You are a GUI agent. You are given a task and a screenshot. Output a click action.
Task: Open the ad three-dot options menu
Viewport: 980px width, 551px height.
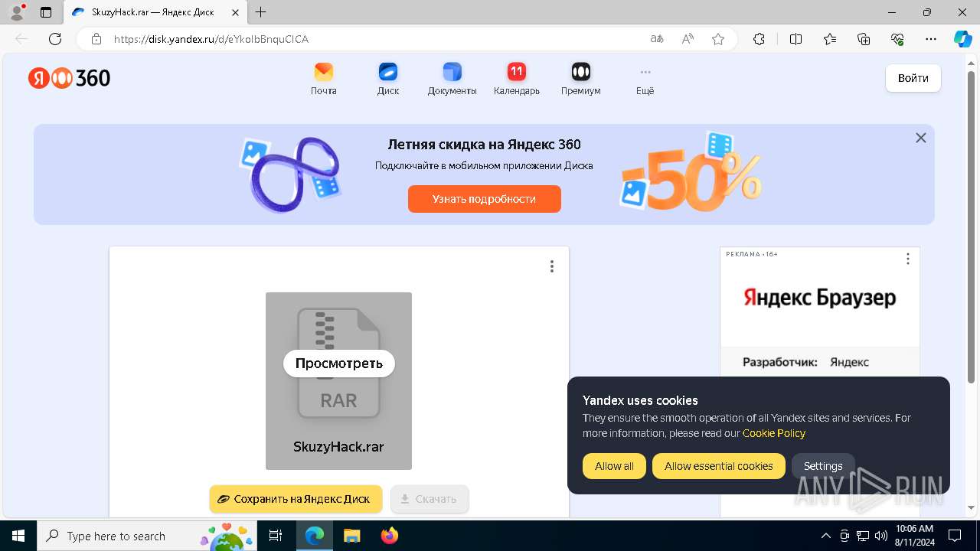click(908, 259)
